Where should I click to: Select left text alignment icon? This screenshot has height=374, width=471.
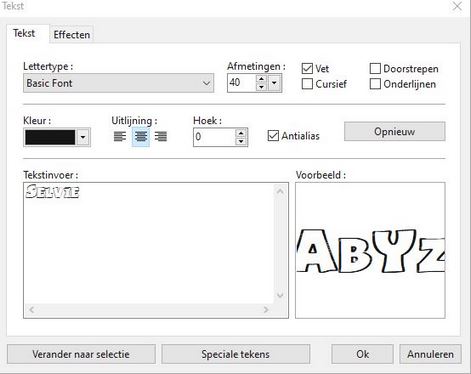point(120,136)
